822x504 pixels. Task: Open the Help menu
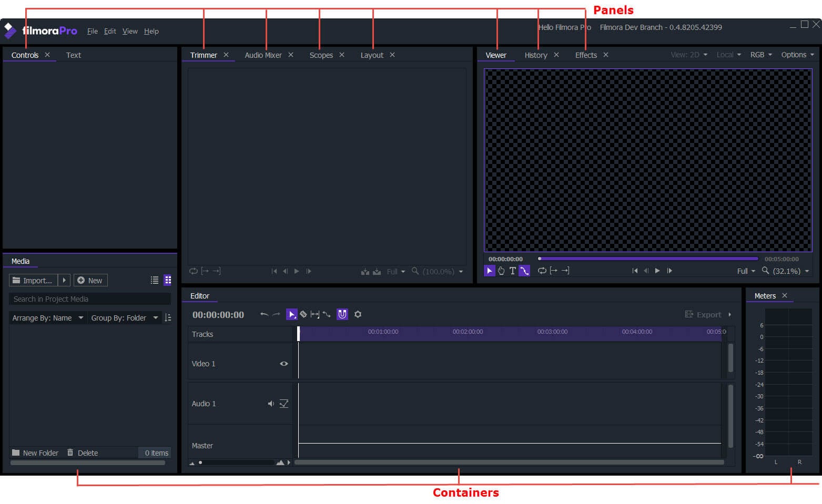pyautogui.click(x=151, y=31)
